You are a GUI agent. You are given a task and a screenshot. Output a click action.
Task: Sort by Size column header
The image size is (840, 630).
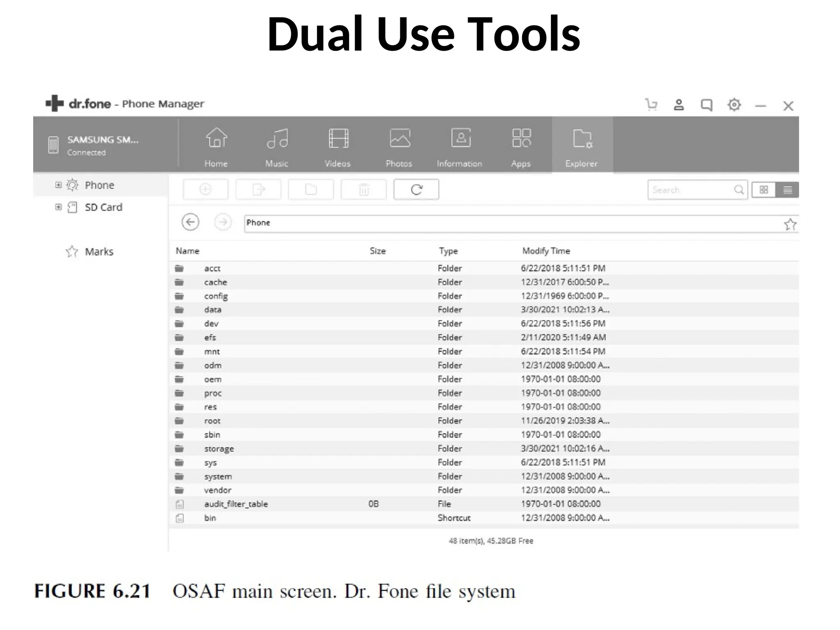(378, 251)
